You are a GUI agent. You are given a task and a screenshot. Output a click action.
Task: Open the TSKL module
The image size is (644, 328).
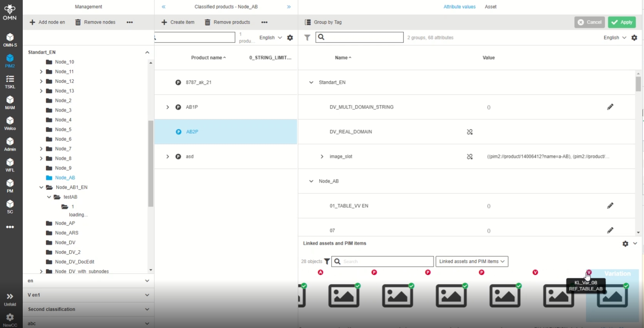(x=10, y=82)
